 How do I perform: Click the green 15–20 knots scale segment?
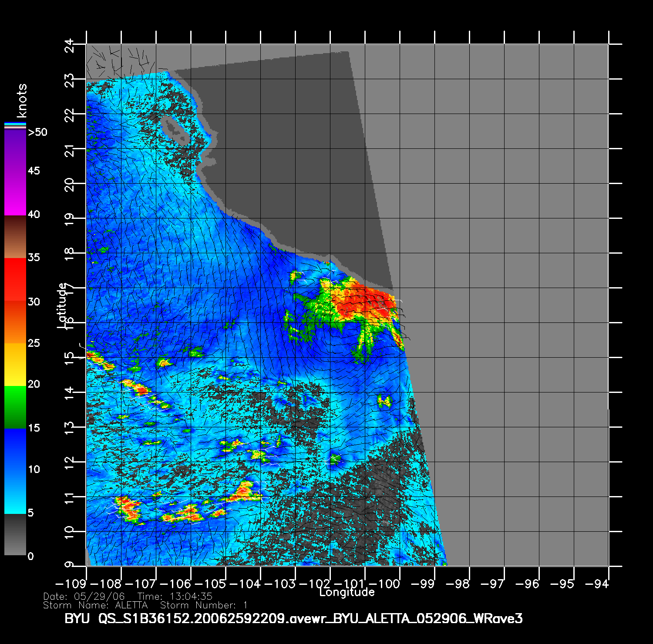pos(15,407)
